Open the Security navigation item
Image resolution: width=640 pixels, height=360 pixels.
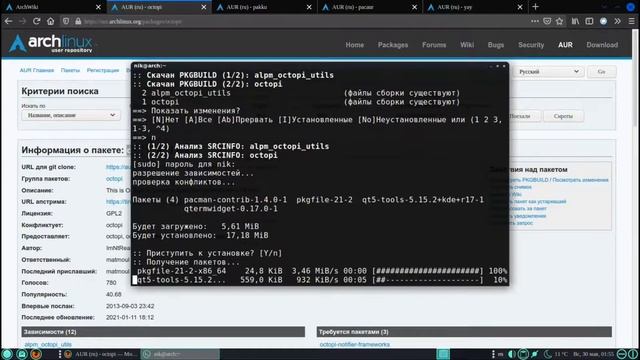pyautogui.click(x=531, y=45)
